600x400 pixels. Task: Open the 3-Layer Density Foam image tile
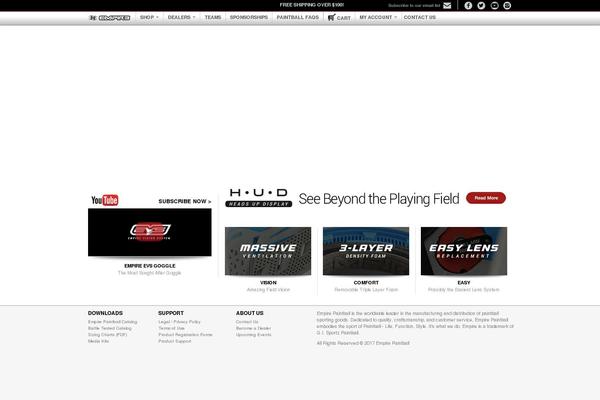tap(366, 251)
